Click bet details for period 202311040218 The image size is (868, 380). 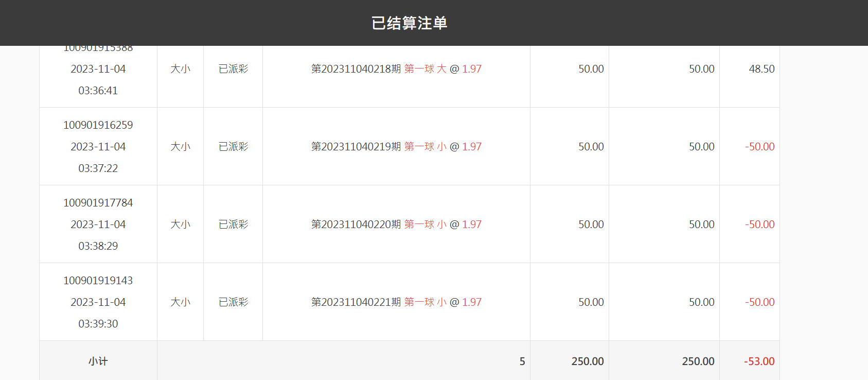[x=396, y=69]
